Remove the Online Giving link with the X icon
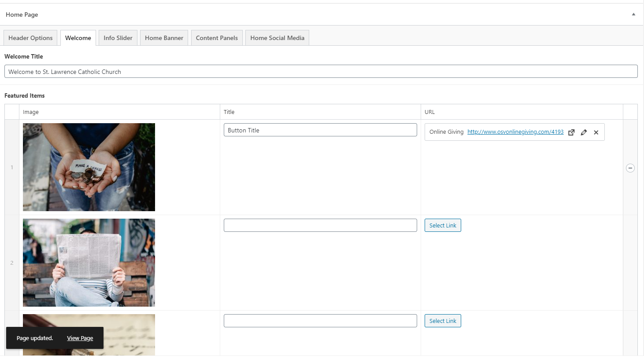 pos(596,132)
